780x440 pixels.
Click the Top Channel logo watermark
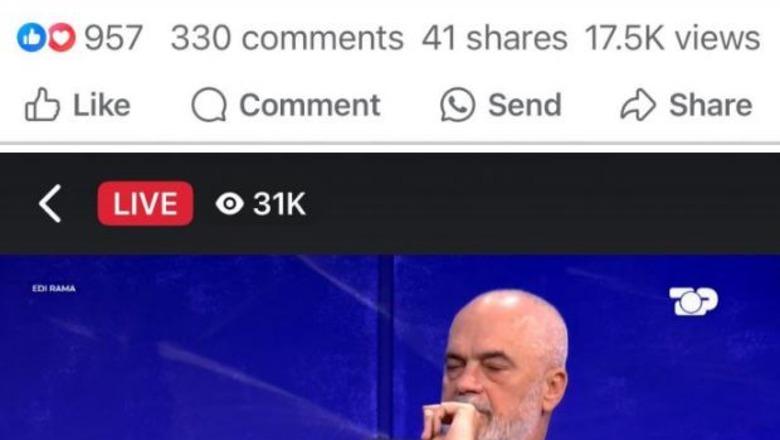693,301
